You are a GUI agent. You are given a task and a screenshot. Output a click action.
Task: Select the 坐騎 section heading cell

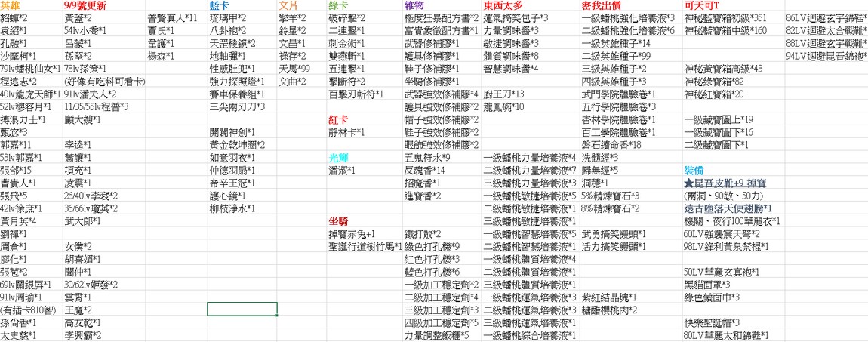[338, 220]
